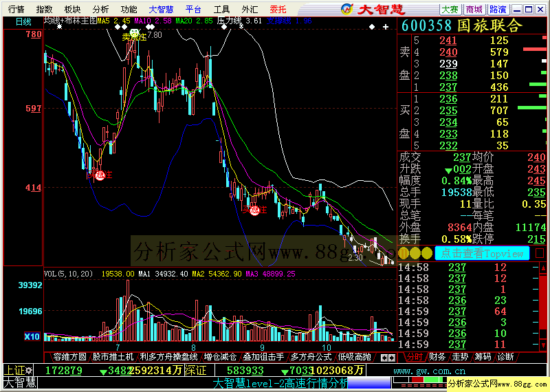This screenshot has height=392, width=550.
Task: Click the plus marker at chart top right
Action: coord(386,27)
